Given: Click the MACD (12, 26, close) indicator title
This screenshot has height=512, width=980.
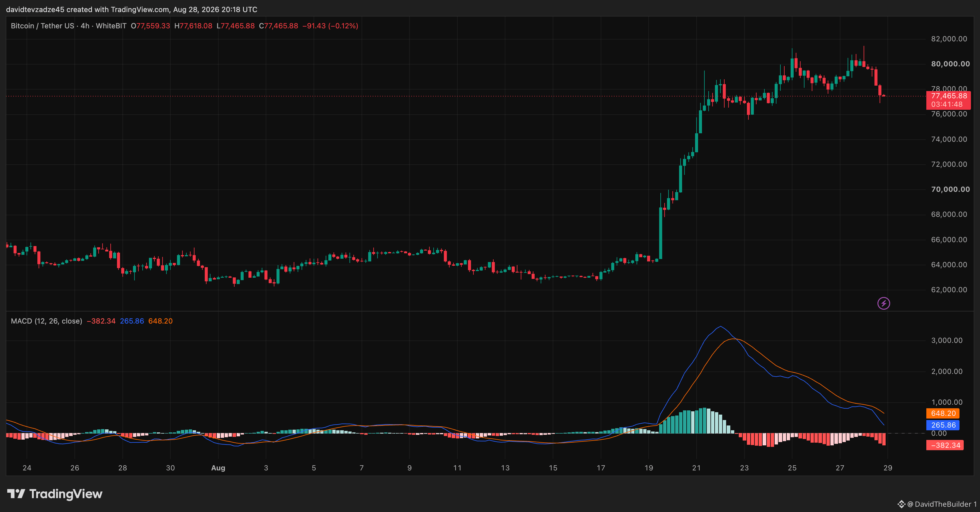Looking at the screenshot, I should tap(46, 321).
